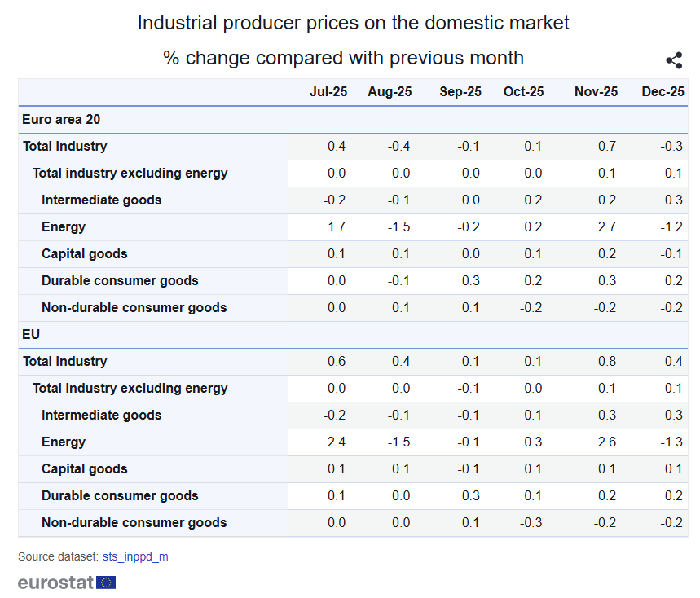Screen dimensions: 700x598
Task: Click the Eurostat logo
Action: tap(67, 583)
